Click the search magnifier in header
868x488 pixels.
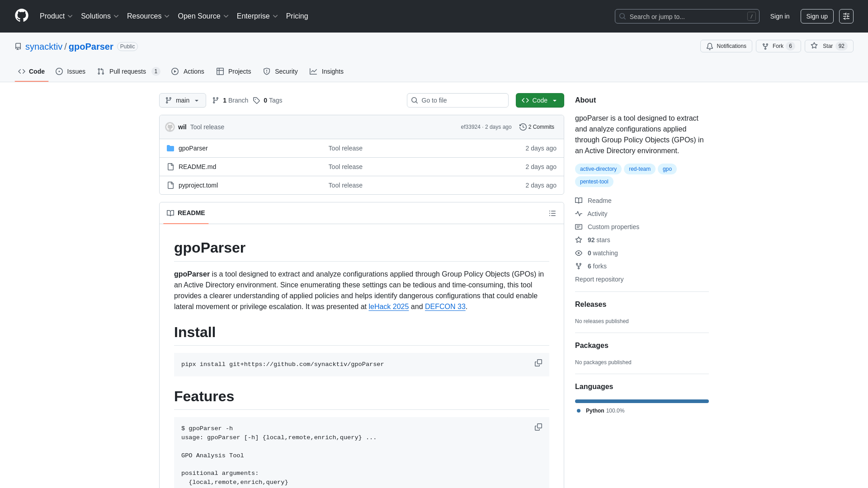623,16
